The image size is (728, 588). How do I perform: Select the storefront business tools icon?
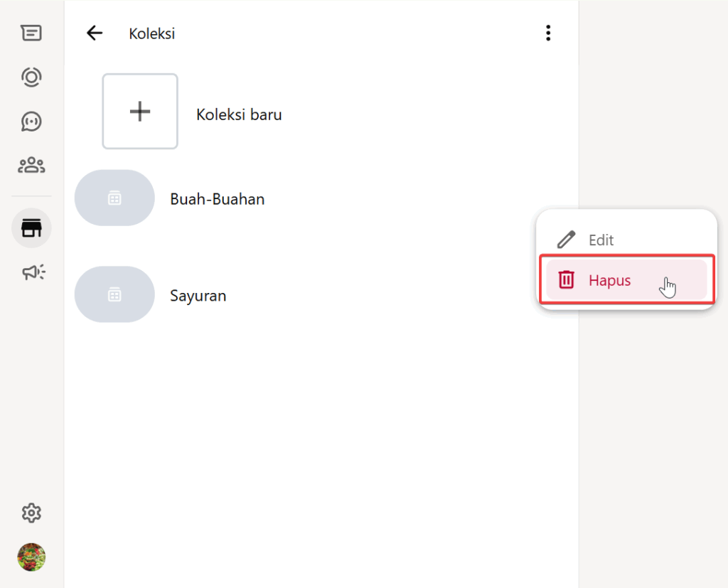coord(31,228)
